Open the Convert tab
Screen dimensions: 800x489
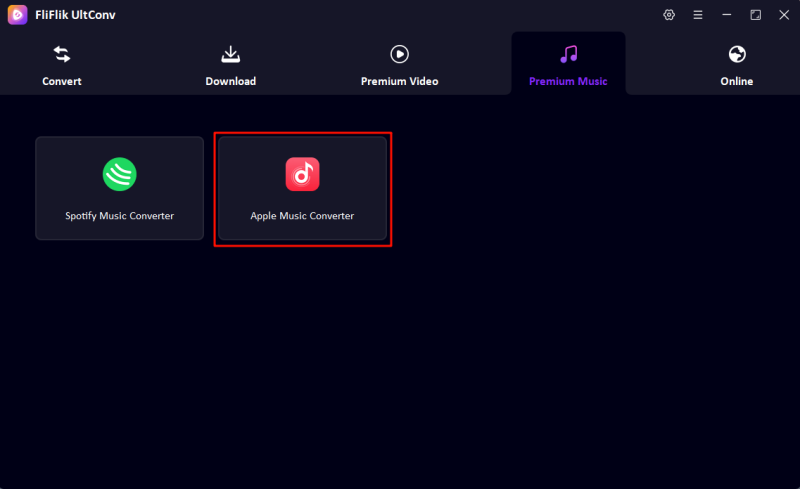(x=62, y=65)
